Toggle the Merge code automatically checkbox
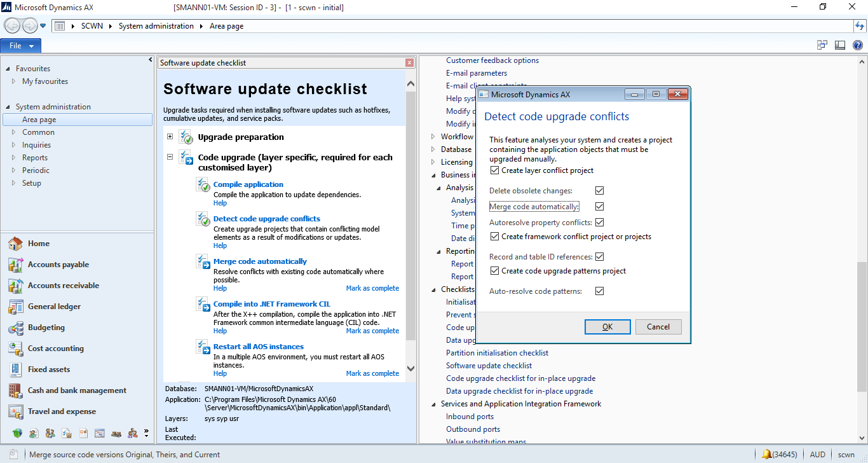Image resolution: width=868 pixels, height=463 pixels. (599, 207)
